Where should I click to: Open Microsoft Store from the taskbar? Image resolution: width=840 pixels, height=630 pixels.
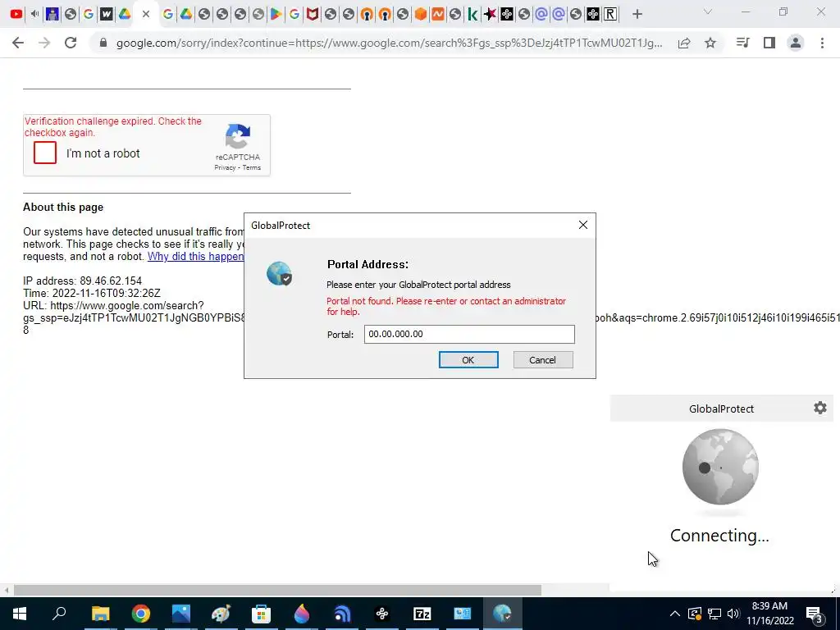[x=261, y=614]
